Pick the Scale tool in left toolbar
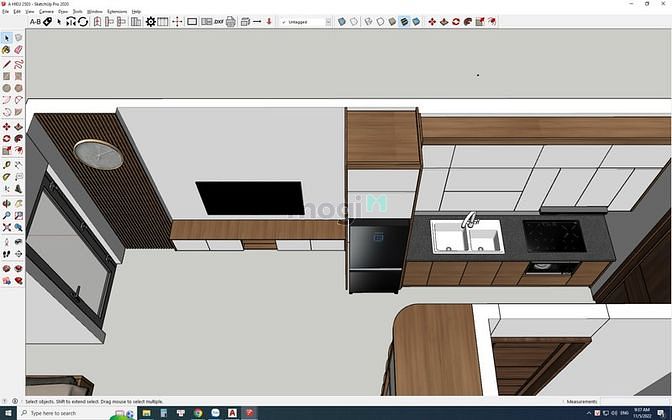 (6, 150)
